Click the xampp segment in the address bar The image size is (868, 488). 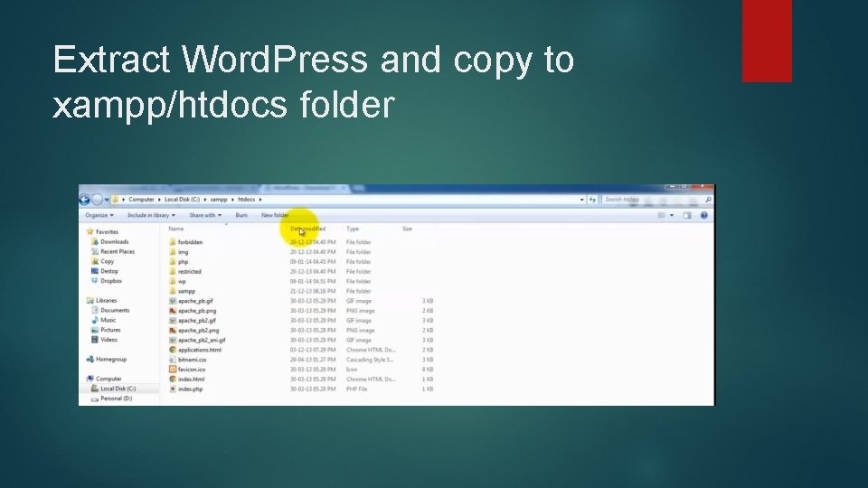219,199
